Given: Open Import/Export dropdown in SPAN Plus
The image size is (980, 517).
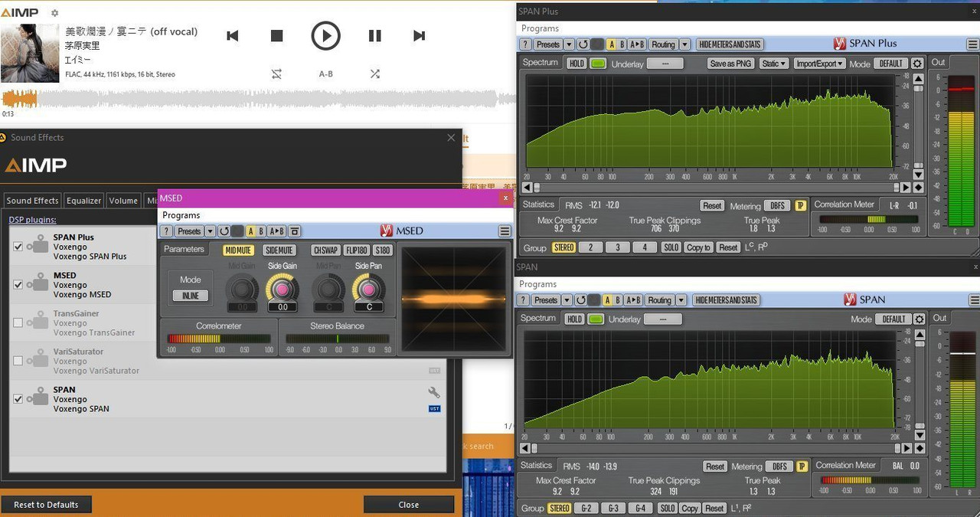Looking at the screenshot, I should pyautogui.click(x=819, y=64).
